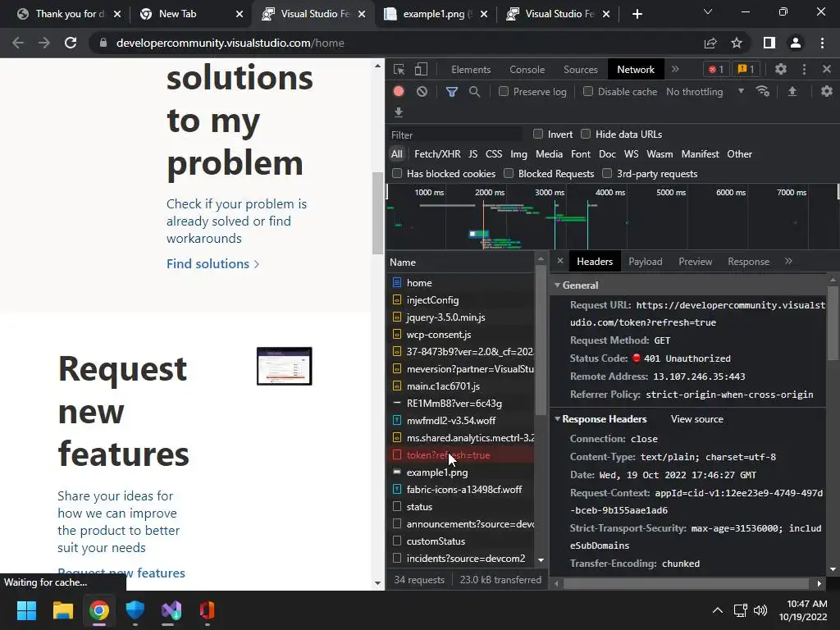840x630 pixels.
Task: Filter requests by Img type
Action: (x=518, y=153)
